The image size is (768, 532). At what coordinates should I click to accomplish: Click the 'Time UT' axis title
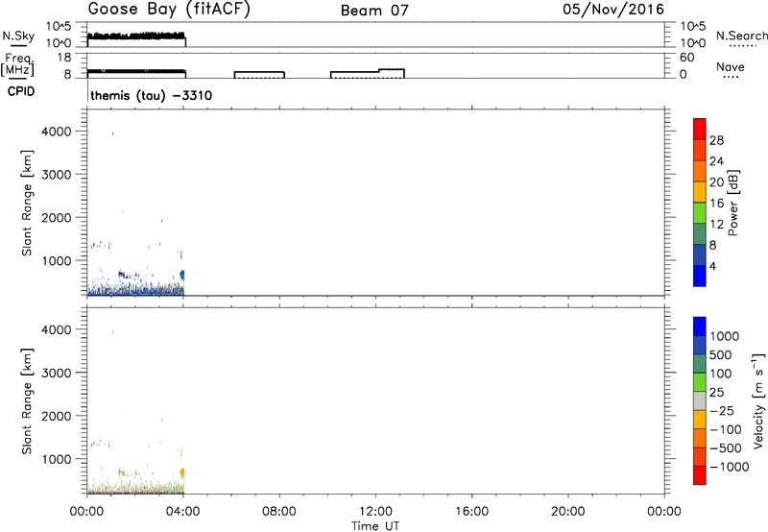point(375,526)
